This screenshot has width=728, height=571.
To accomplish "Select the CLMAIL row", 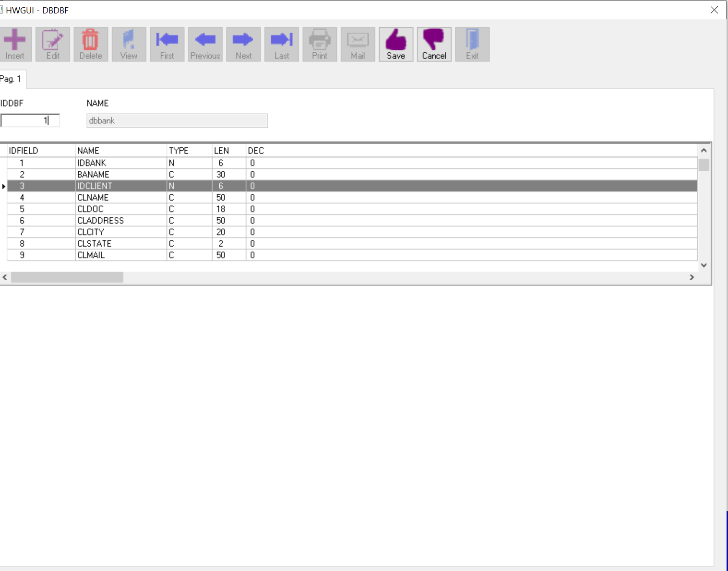I will [x=352, y=255].
